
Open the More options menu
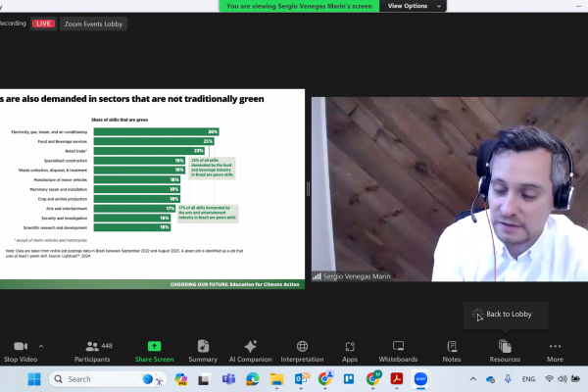coord(556,346)
